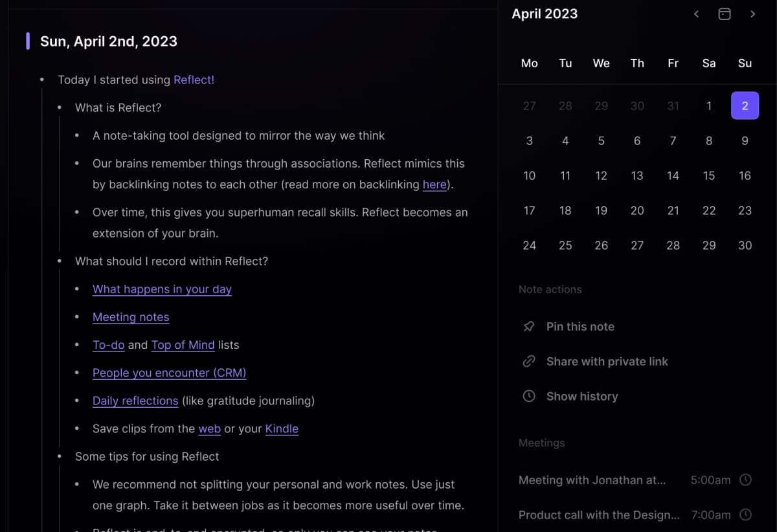Select April 2 in the calendar
Viewport: 777px width, 532px height.
tap(745, 105)
